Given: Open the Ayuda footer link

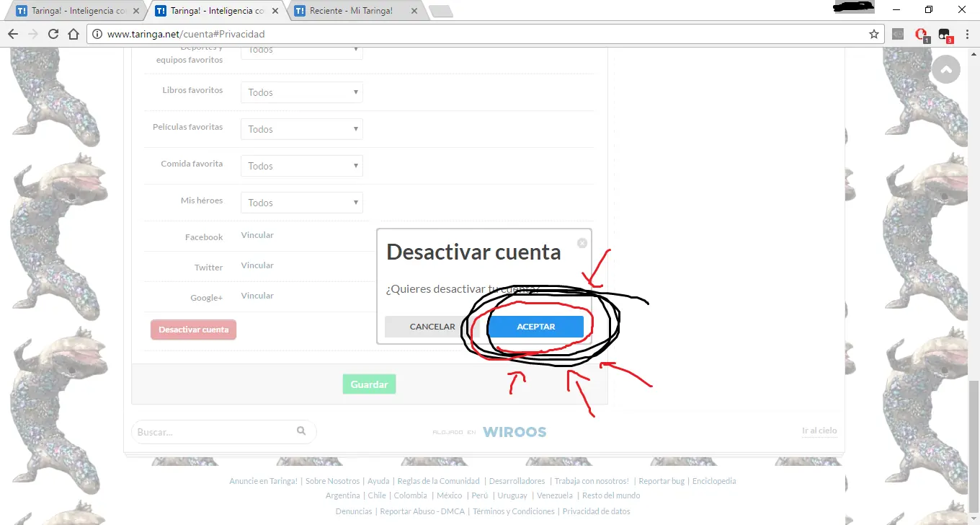Looking at the screenshot, I should 378,481.
